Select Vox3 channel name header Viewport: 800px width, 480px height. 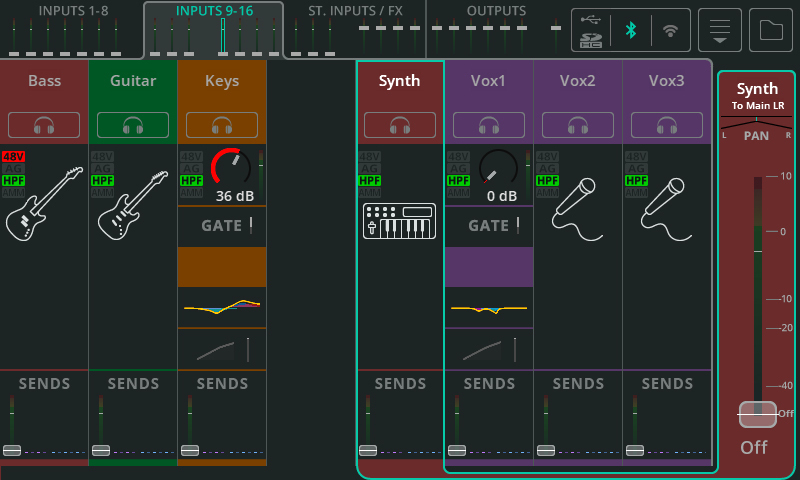pyautogui.click(x=667, y=81)
